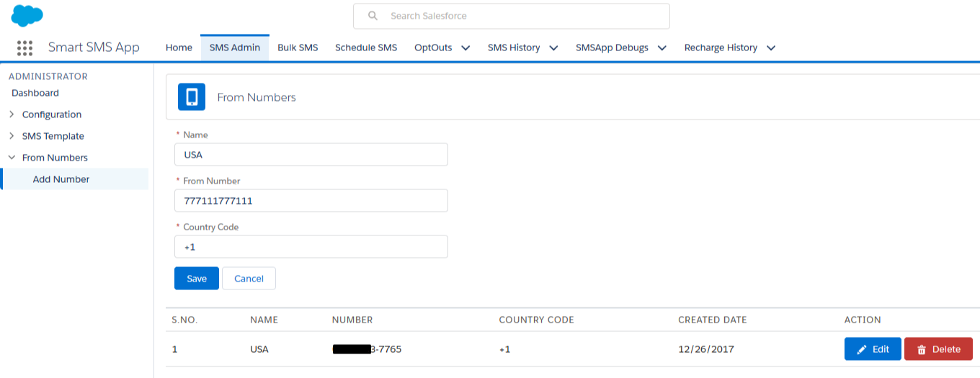Click the ADMINISTRATOR sidebar heading
The height and width of the screenshot is (378, 980).
[x=48, y=76]
